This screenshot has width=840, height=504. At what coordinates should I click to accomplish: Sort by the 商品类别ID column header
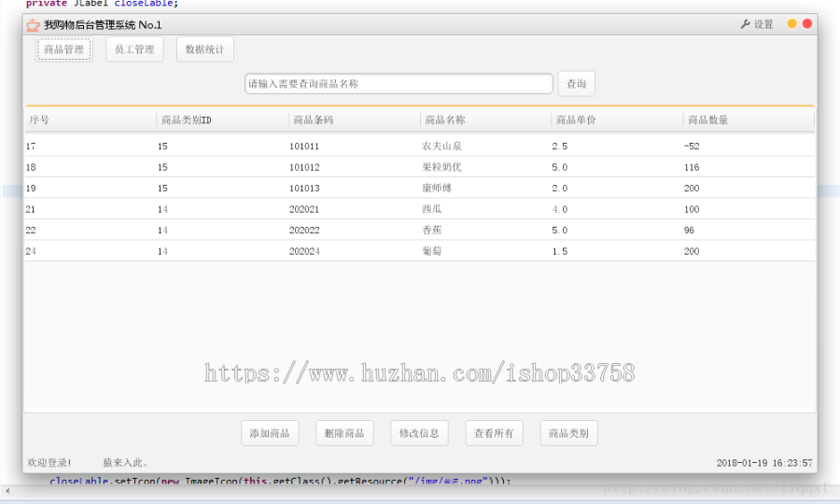coord(222,120)
